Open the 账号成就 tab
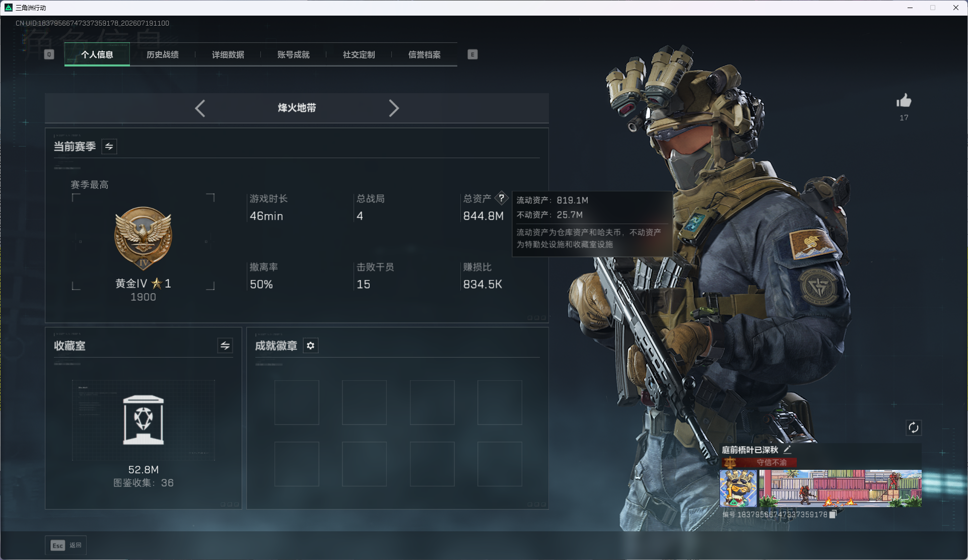968x560 pixels. pyautogui.click(x=294, y=54)
